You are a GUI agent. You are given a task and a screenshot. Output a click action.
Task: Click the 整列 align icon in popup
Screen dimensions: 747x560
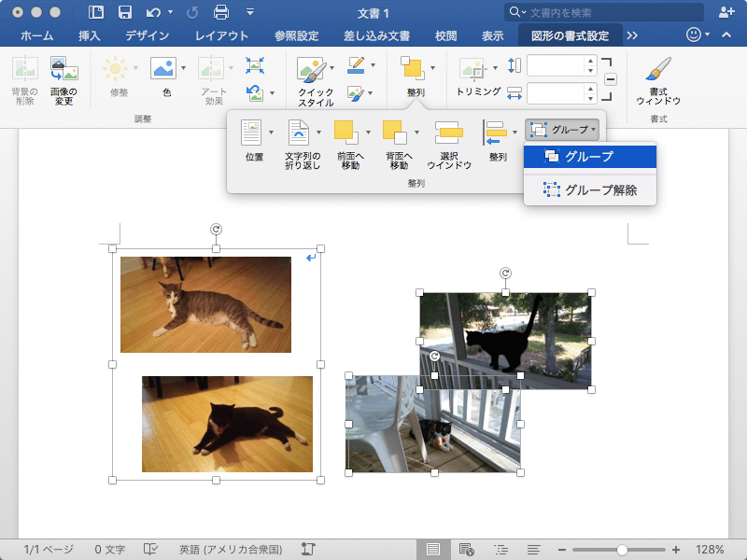pos(495,133)
